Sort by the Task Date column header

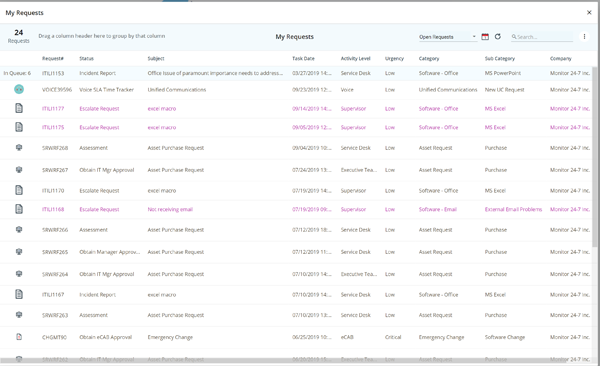(303, 59)
